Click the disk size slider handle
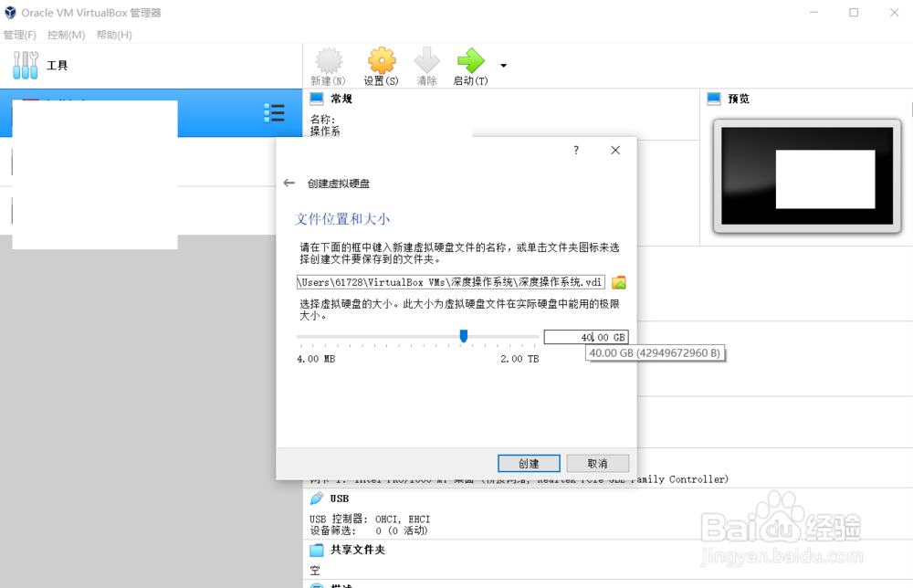 pos(464,336)
